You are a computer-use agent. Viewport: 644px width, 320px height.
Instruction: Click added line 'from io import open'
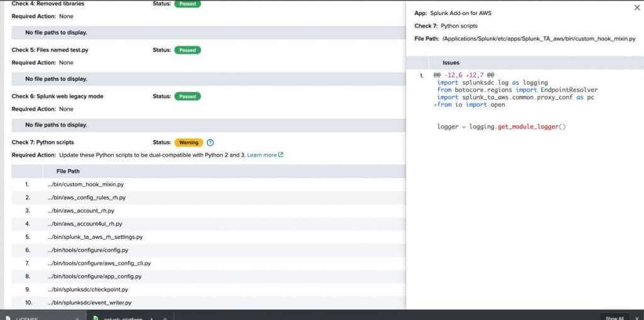[x=469, y=105]
